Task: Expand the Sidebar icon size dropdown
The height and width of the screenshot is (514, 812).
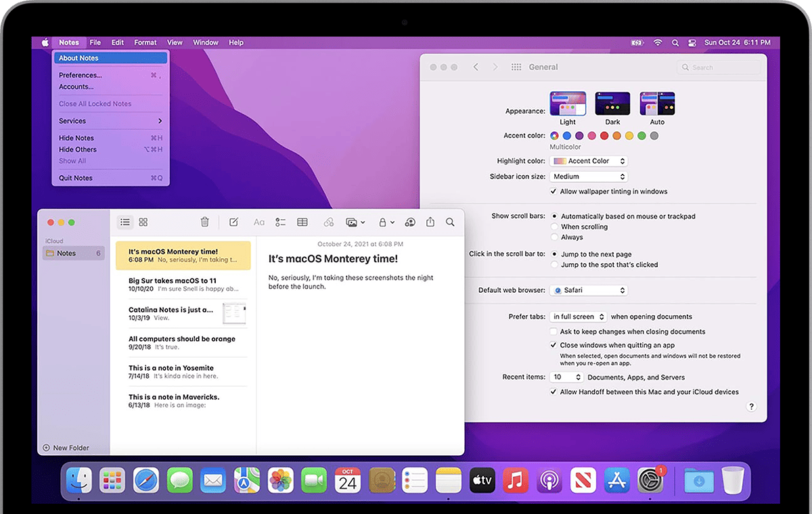Action: (x=588, y=177)
